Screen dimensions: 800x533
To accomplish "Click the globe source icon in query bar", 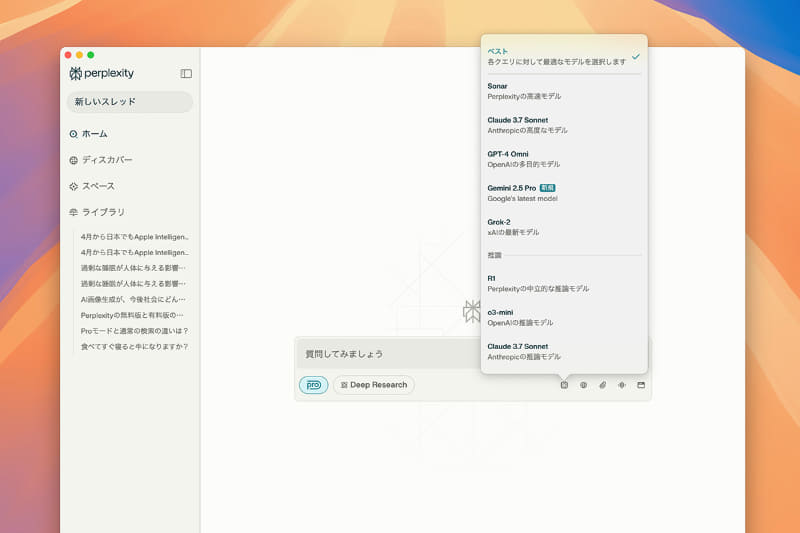I will click(x=583, y=385).
